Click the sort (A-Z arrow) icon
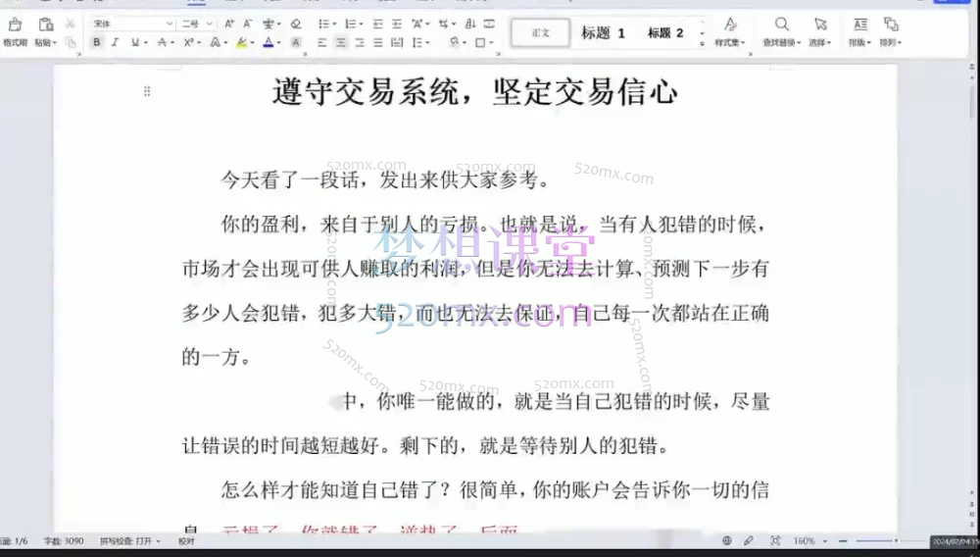The height and width of the screenshot is (557, 980). coord(470,24)
